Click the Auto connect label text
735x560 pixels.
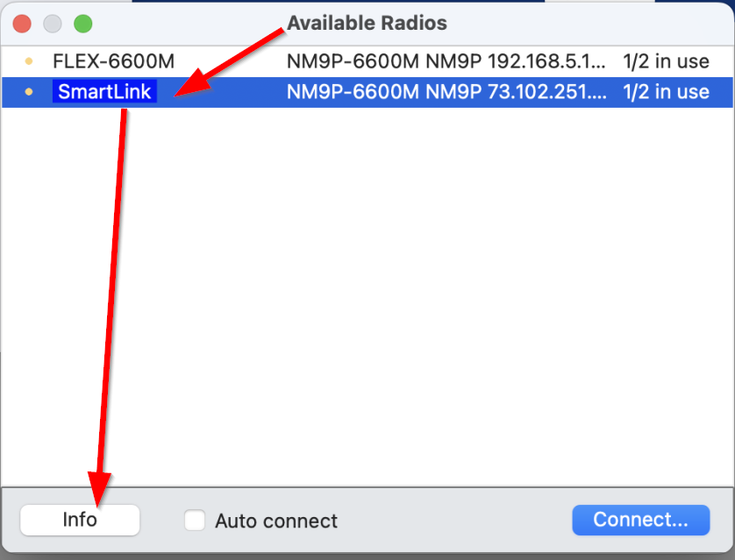(x=276, y=521)
